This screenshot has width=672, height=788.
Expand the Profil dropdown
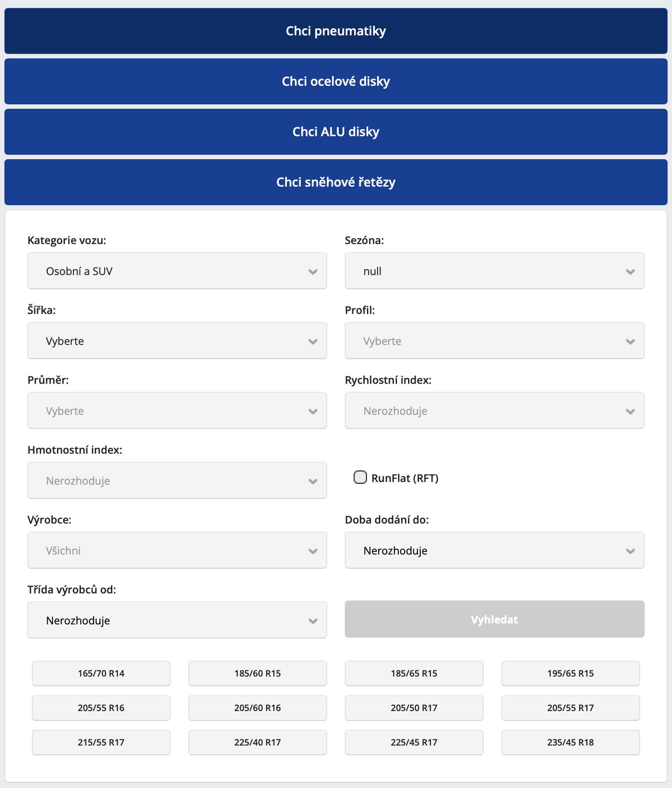494,341
